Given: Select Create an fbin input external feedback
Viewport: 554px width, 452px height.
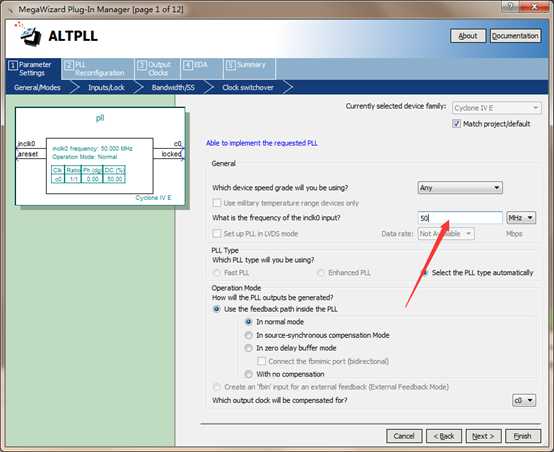Looking at the screenshot, I should 217,387.
